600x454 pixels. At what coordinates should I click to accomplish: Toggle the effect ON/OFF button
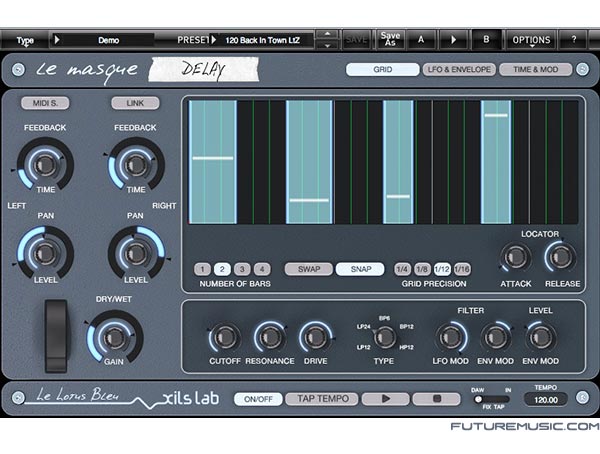(x=258, y=399)
